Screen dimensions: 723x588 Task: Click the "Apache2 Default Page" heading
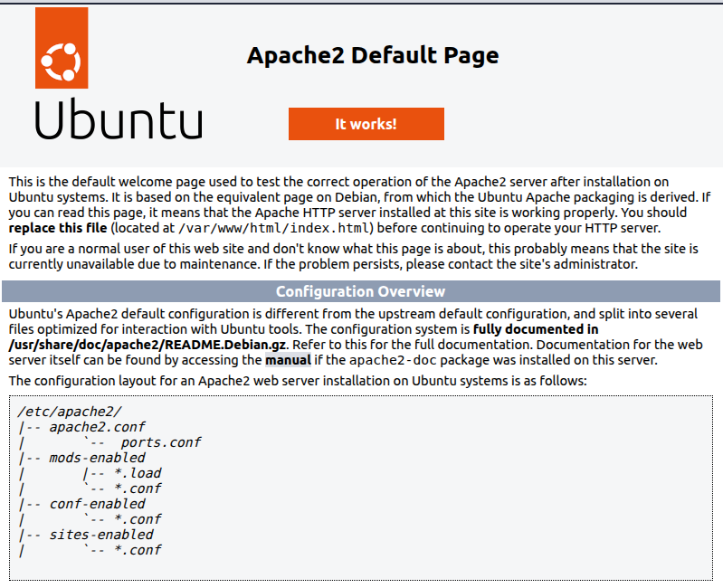pyautogui.click(x=372, y=55)
